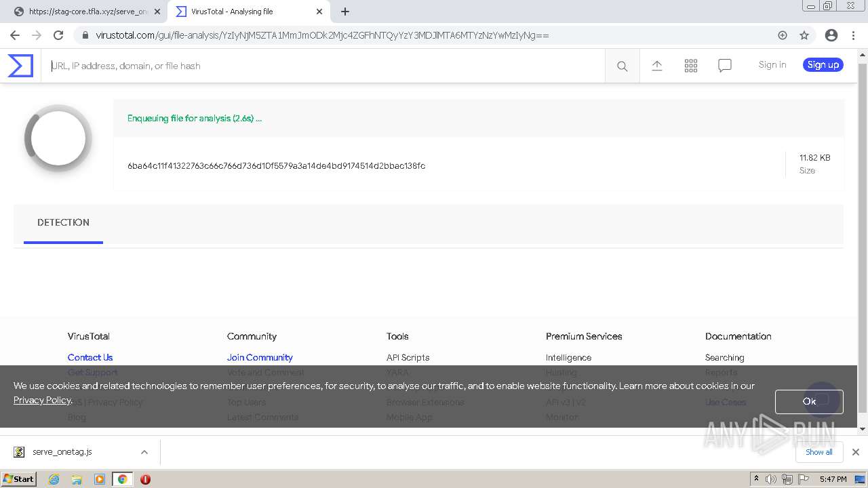Click the Chrome taskbar icon

(x=123, y=479)
